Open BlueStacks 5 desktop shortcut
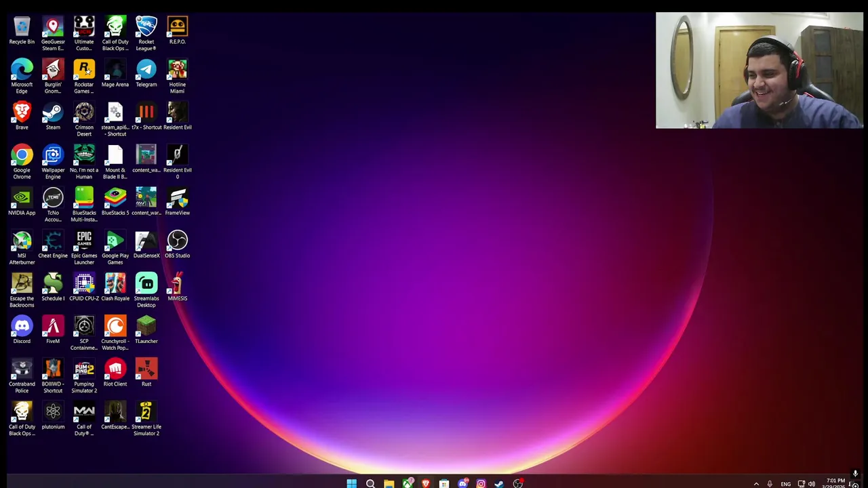868x488 pixels. click(115, 202)
